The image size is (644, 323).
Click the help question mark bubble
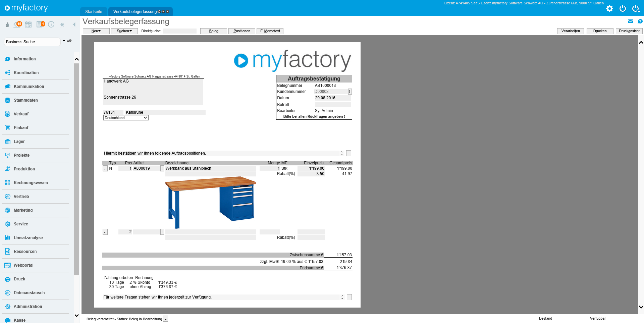[640, 21]
